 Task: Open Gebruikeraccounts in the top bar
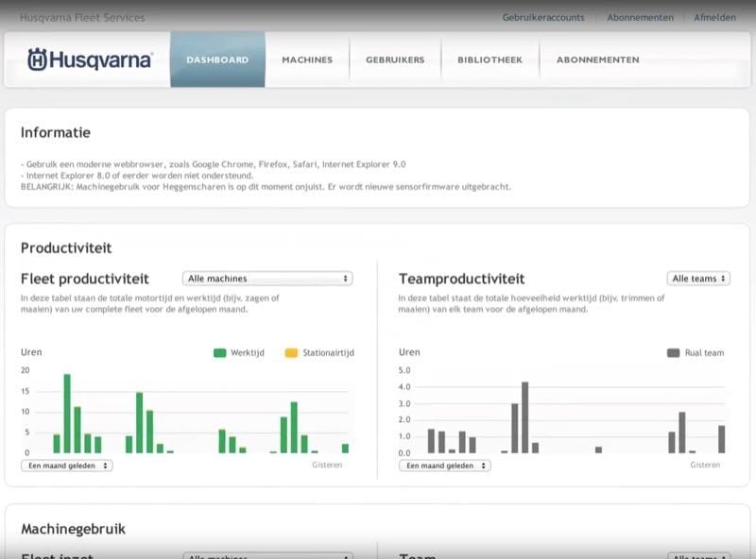click(x=543, y=17)
